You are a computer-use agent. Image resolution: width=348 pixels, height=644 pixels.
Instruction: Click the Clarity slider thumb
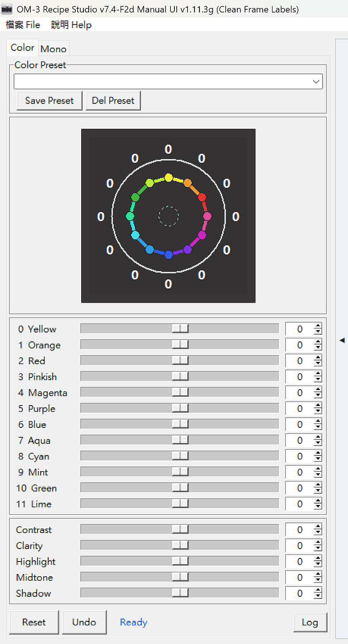pos(180,546)
